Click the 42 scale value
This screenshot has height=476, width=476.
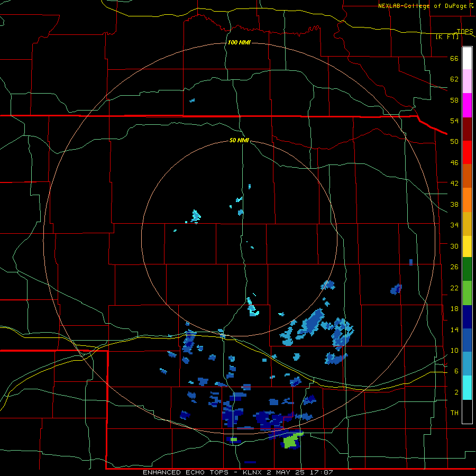454,183
